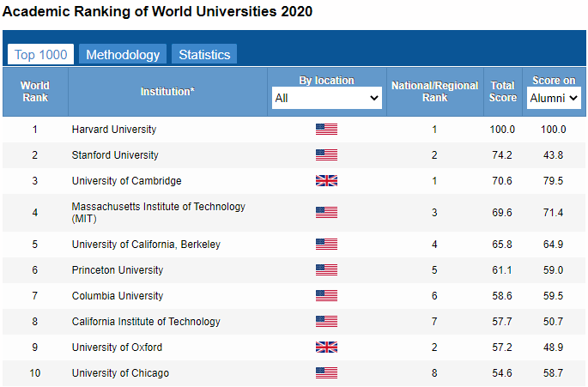588x387 pixels.
Task: Select the Top 1000 tab
Action: click(x=40, y=55)
